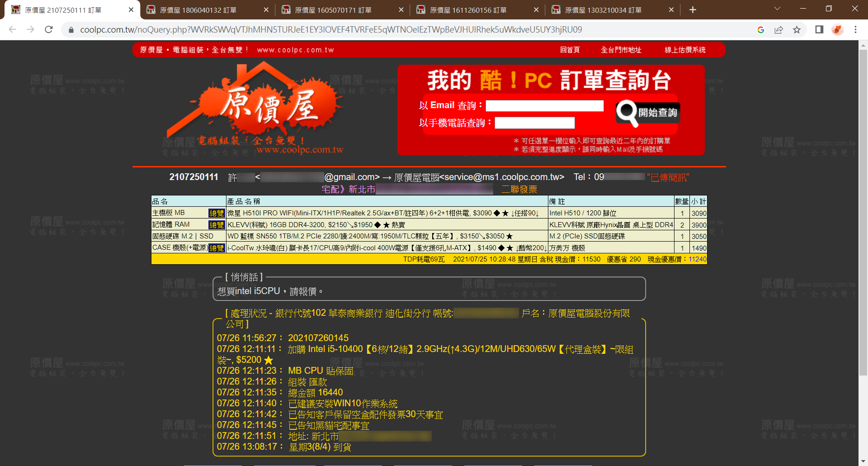868x466 pixels.
Task: Click the order number 2107250111
Action: (x=193, y=177)
